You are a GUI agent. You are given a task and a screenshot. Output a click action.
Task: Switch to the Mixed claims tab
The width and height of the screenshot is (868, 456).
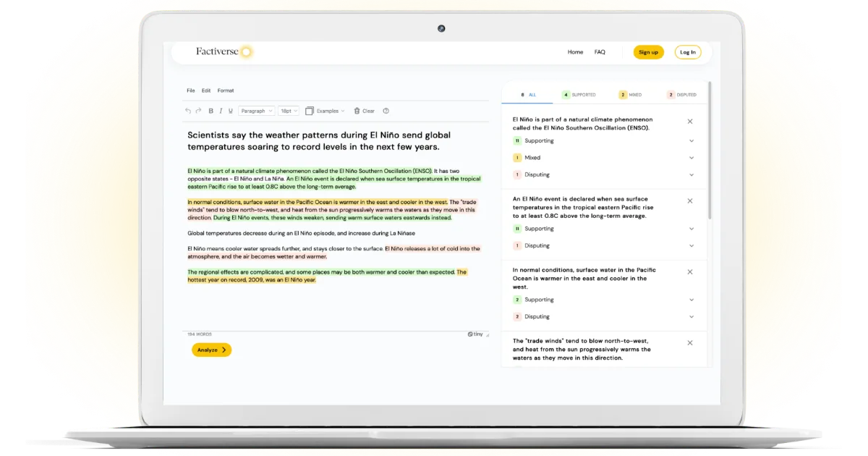[x=631, y=95]
